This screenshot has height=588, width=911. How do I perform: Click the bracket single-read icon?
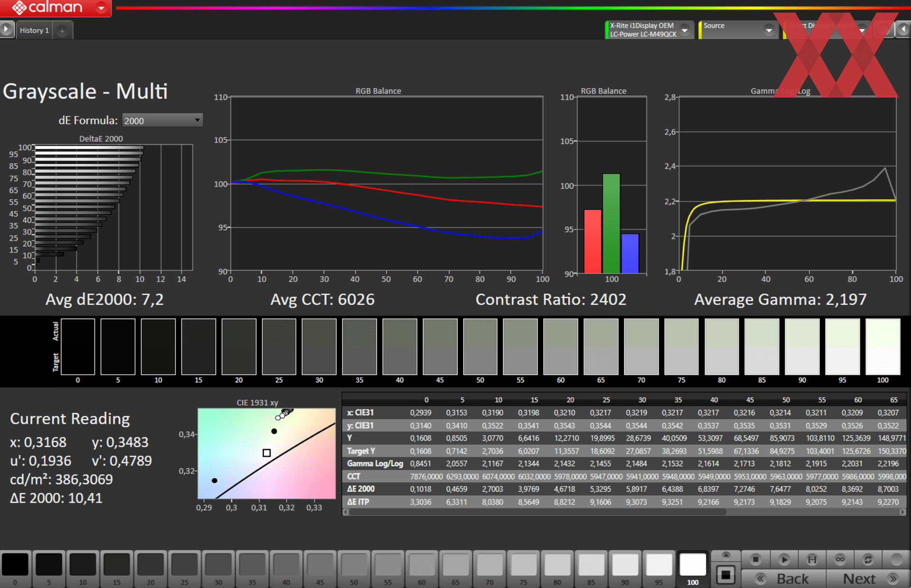[812, 560]
